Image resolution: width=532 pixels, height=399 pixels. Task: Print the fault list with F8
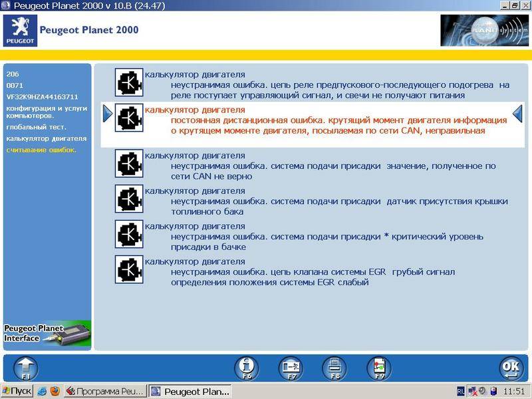tap(334, 367)
